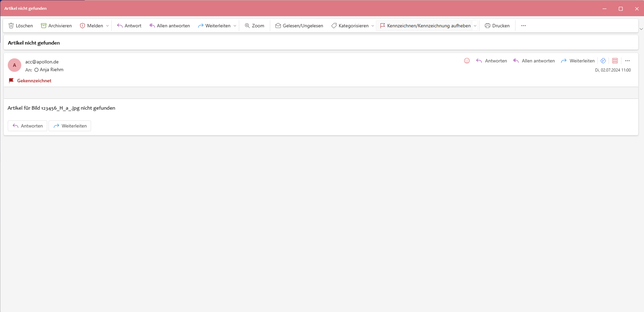This screenshot has height=312, width=644.
Task: Minimize the message window
Action: point(605,8)
